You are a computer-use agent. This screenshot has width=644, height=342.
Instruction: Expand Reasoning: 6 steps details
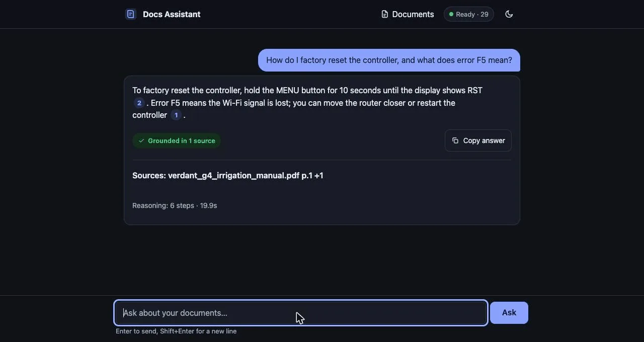point(175,206)
